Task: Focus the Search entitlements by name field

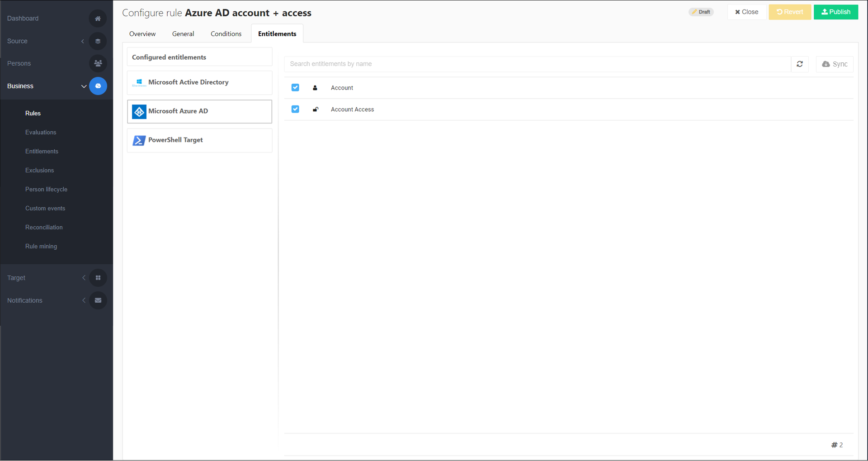Action: 538,64
